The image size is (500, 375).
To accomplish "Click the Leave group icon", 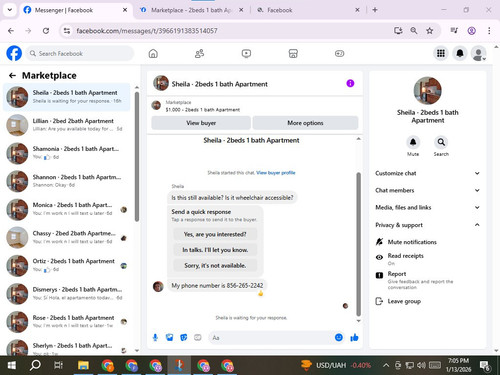I will pos(379,301).
